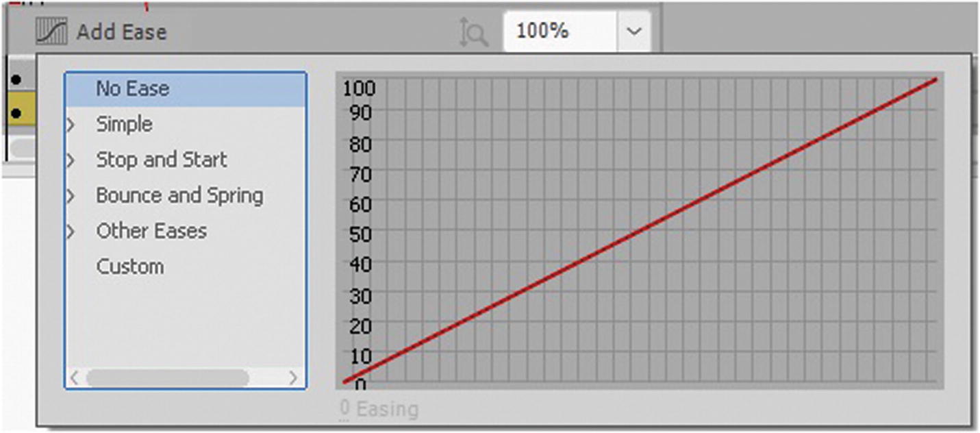Click the red ease curve graph
980x433 pixels.
(x=639, y=231)
